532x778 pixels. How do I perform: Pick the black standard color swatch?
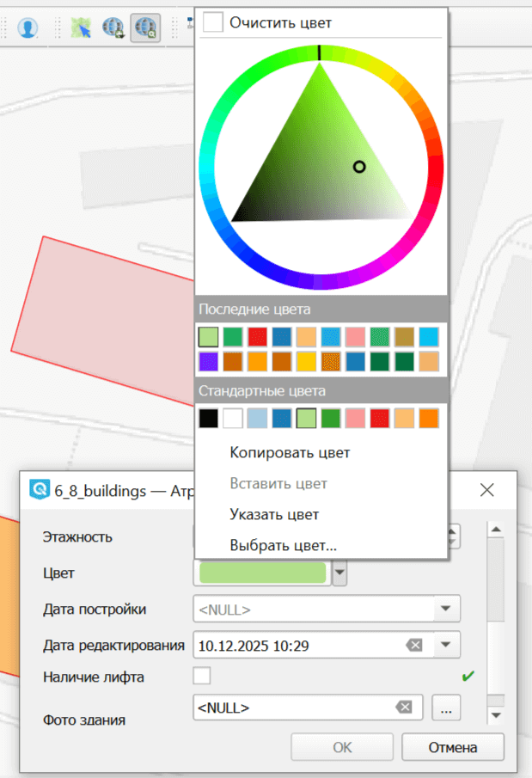point(208,419)
